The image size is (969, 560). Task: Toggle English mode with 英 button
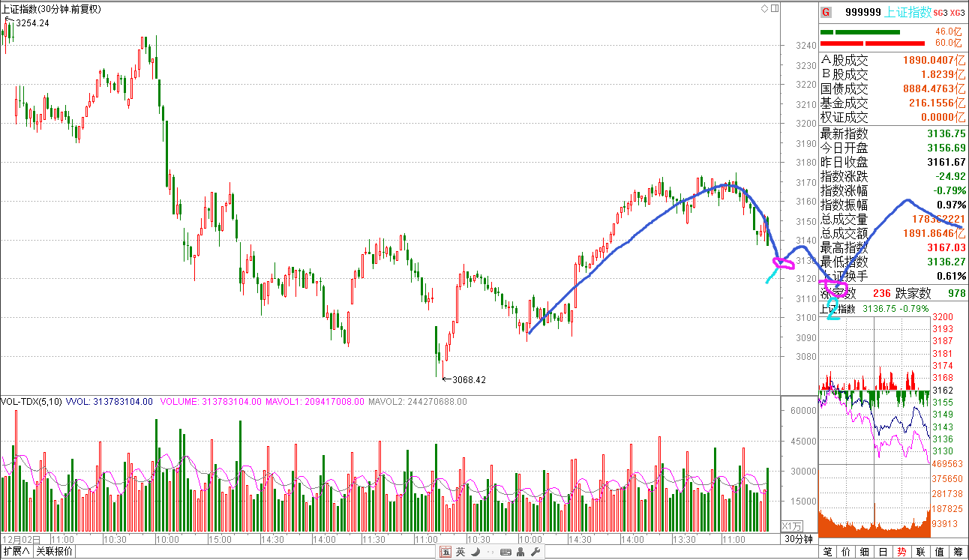[460, 553]
